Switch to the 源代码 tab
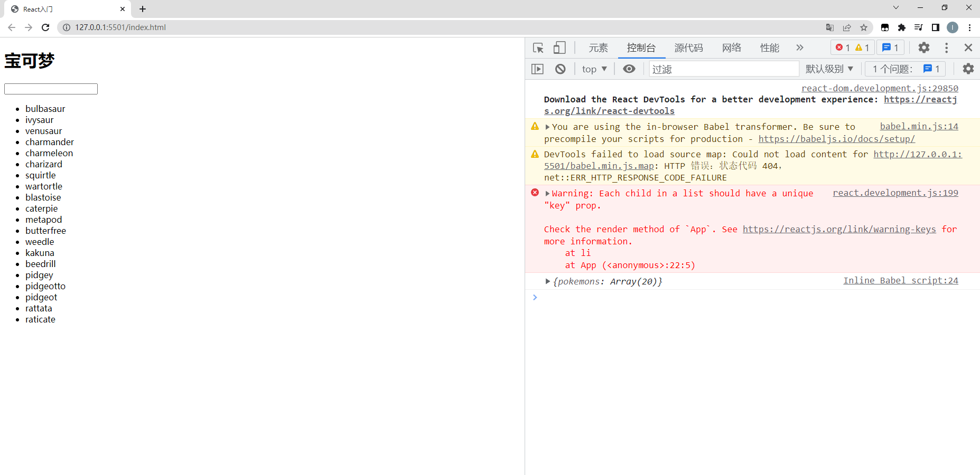 click(689, 47)
